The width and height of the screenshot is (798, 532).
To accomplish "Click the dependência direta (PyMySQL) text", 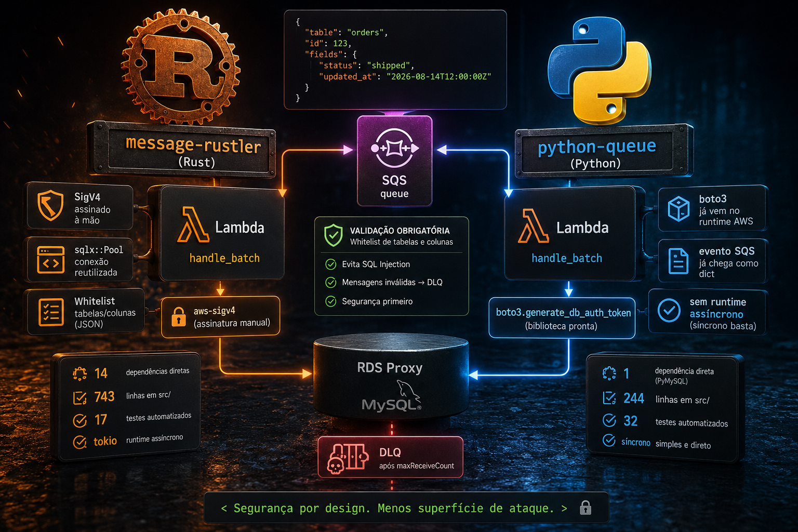I will click(x=684, y=376).
